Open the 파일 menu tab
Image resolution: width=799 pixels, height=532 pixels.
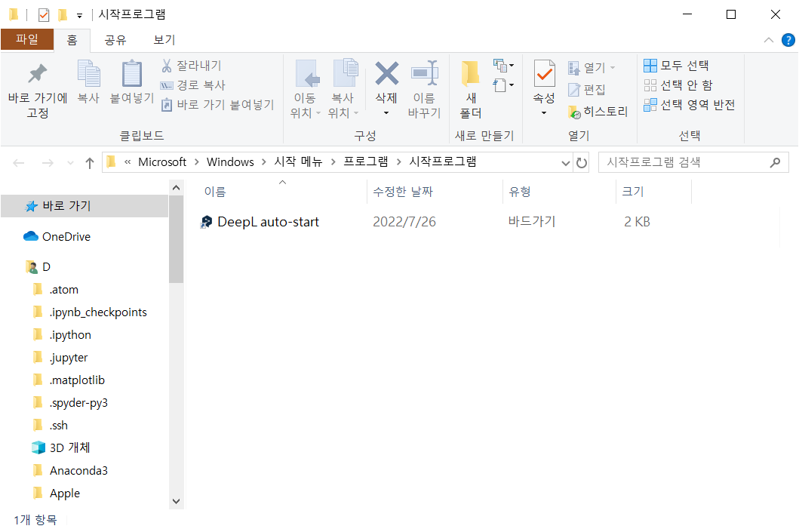tap(27, 40)
